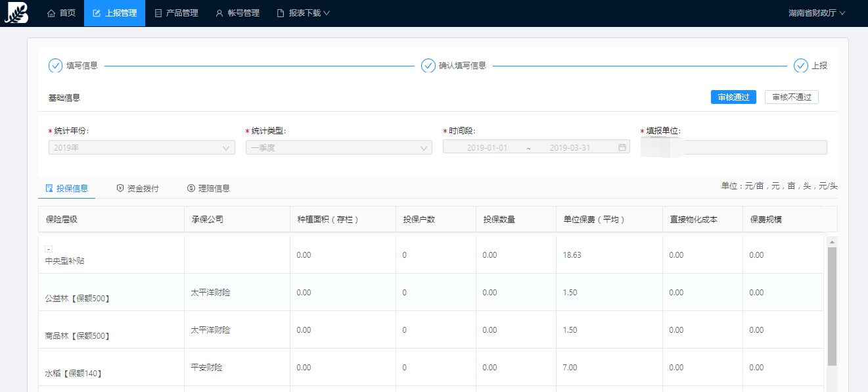Click the document icon beside 报表下载

coord(281,13)
